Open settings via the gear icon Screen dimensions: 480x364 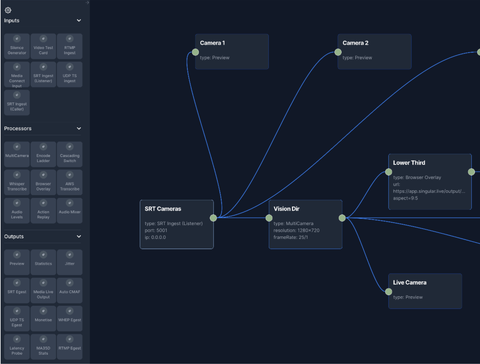point(8,10)
